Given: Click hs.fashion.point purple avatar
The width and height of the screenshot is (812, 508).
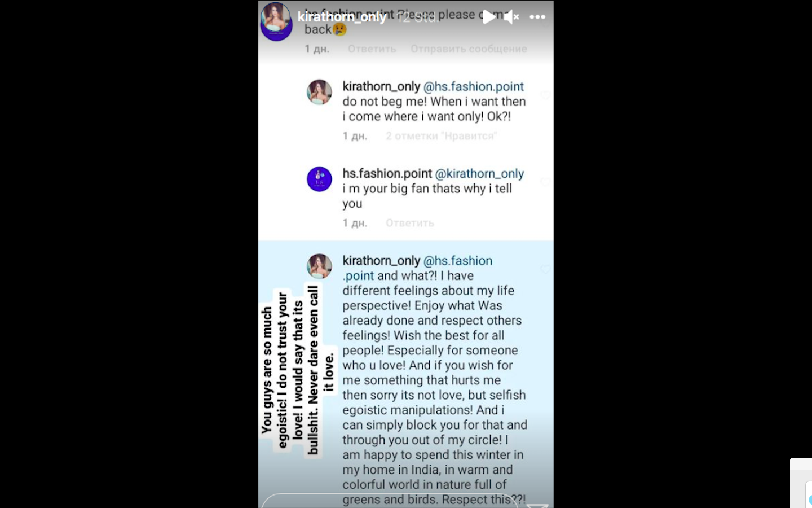Looking at the screenshot, I should pyautogui.click(x=319, y=179).
